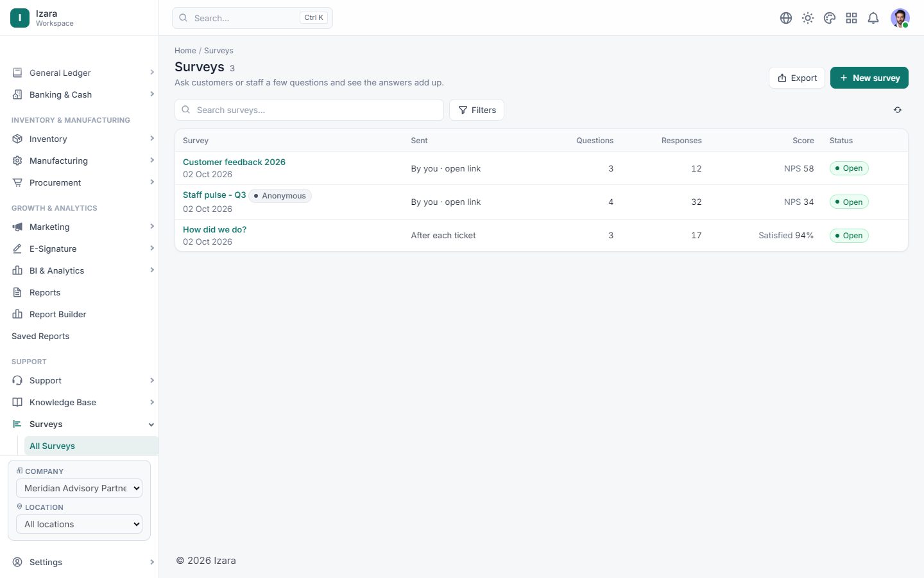Click the NPS 58 score
The image size is (924, 578).
pyautogui.click(x=799, y=168)
